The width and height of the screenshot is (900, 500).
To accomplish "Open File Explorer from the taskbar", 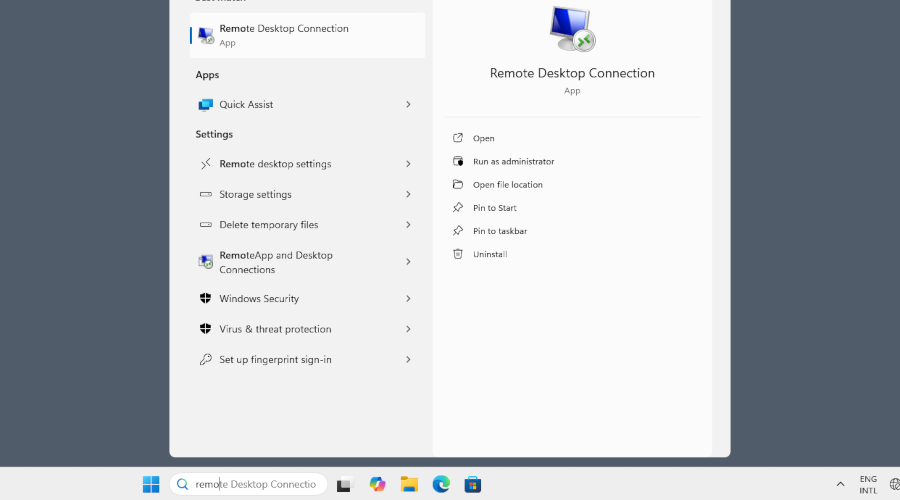I will [409, 485].
